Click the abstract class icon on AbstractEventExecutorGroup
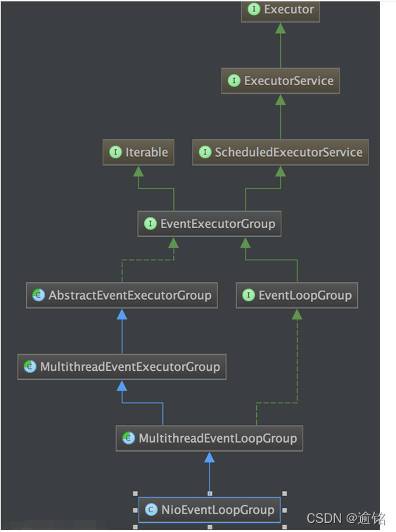 (39, 295)
